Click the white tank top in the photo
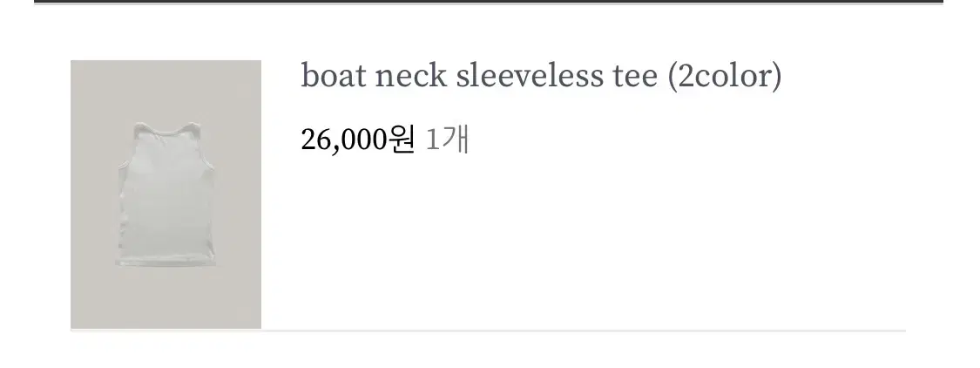 [167, 195]
